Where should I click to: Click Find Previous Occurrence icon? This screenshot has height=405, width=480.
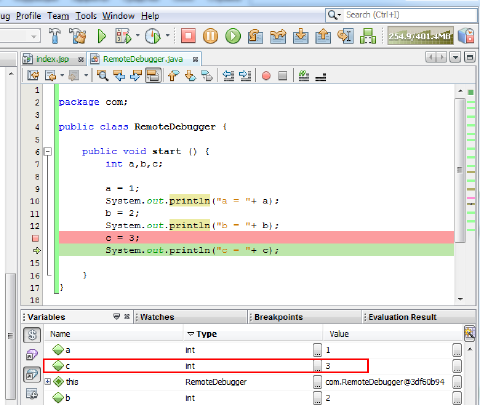coord(119,76)
